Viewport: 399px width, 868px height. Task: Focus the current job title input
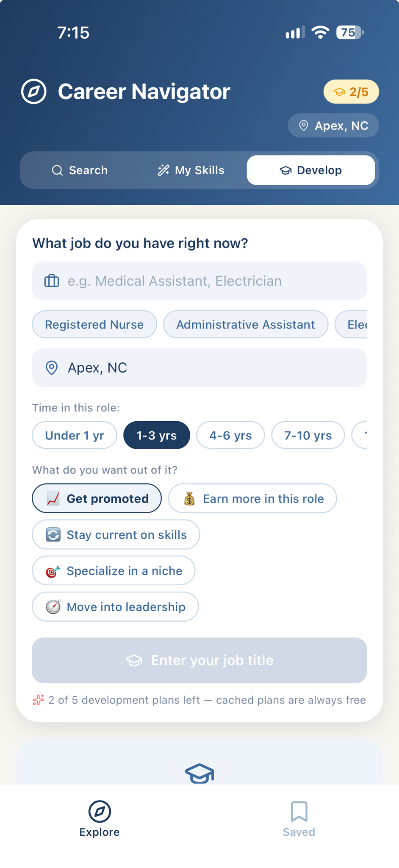199,281
